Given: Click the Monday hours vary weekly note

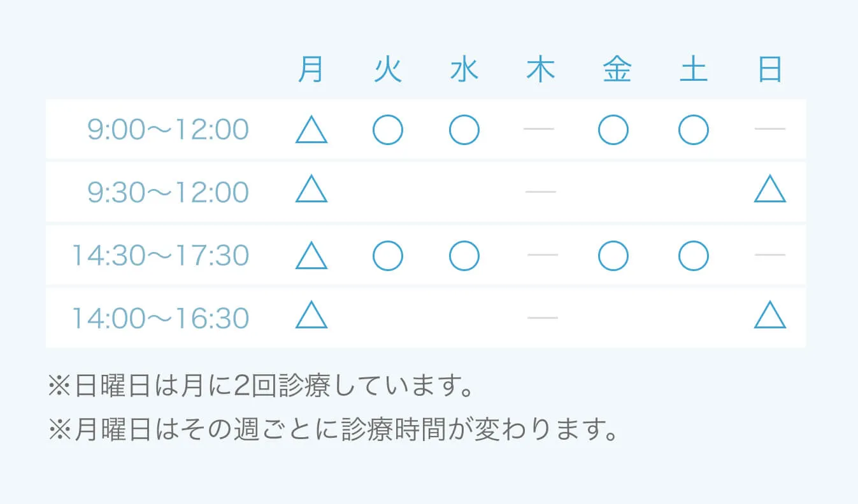Looking at the screenshot, I should point(333,430).
